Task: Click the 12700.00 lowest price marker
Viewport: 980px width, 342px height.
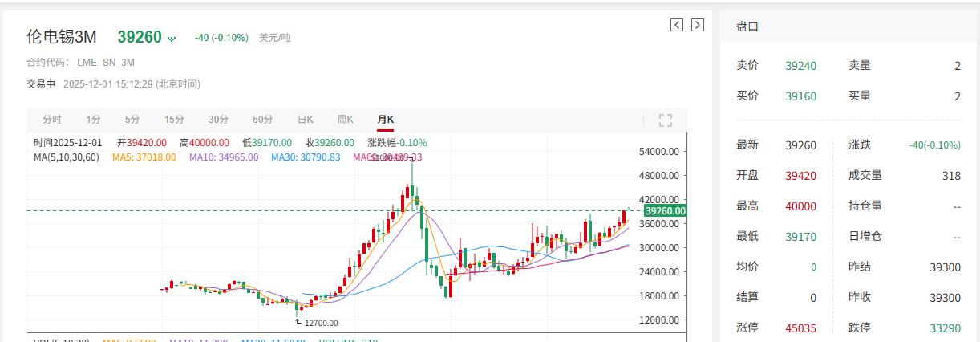Action: coord(318,323)
